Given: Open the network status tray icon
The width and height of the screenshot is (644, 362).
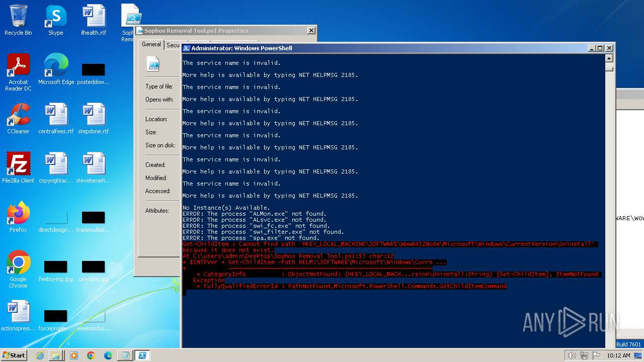Looking at the screenshot, I should pyautogui.click(x=584, y=355).
